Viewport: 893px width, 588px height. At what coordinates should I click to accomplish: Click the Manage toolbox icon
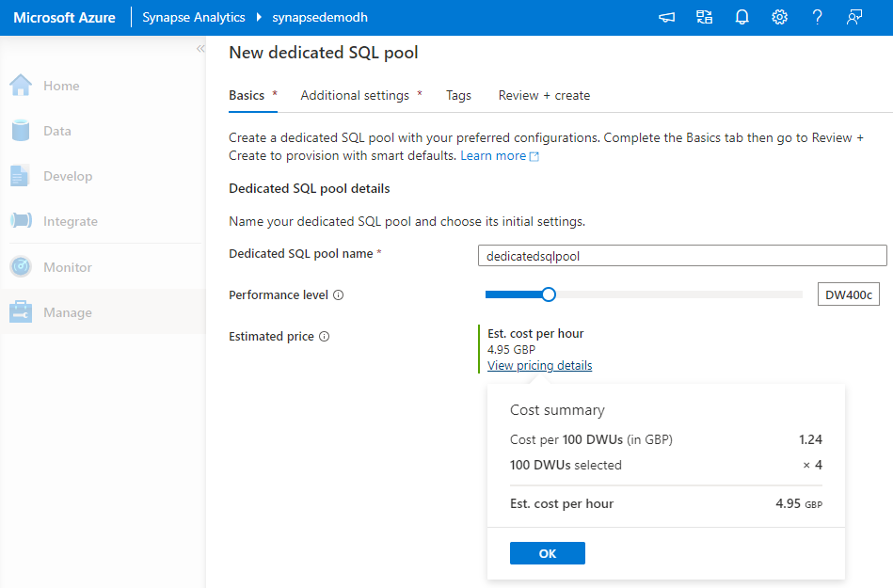coord(21,311)
